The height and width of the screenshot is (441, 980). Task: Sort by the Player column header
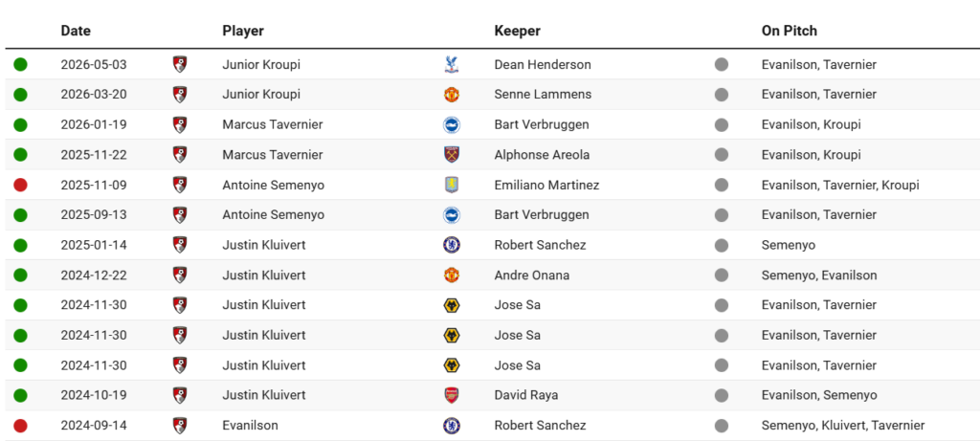tap(243, 31)
